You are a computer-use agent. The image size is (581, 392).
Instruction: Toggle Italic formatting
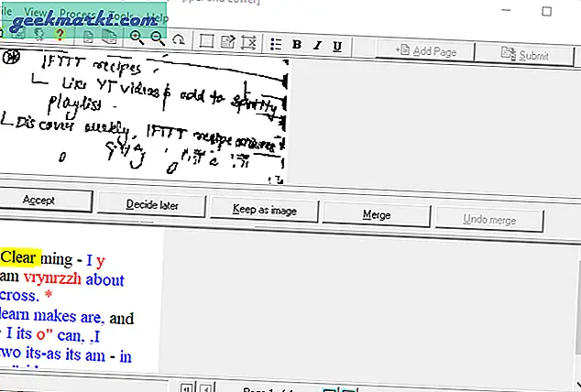[317, 45]
